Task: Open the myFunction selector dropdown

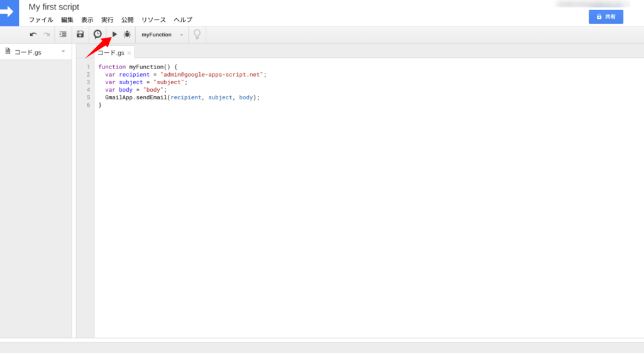Action: (x=162, y=35)
